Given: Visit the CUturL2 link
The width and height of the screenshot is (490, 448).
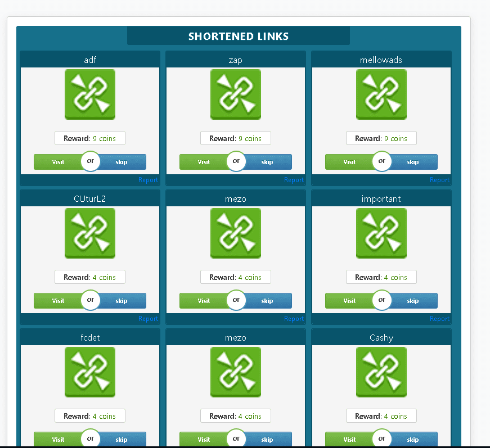Looking at the screenshot, I should coord(58,301).
